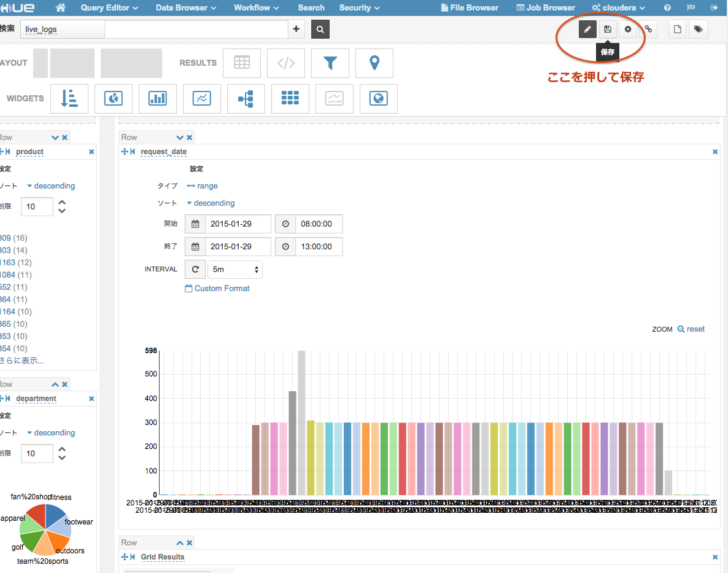Select the pie chart widget icon
This screenshot has width=728, height=573.
coord(114,98)
